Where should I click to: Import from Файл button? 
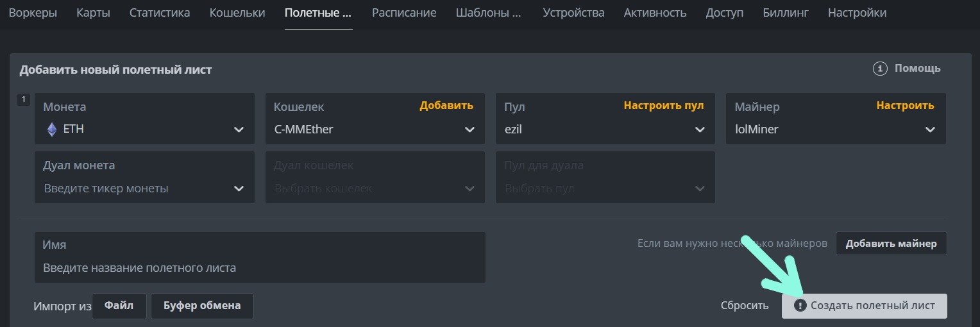(x=119, y=306)
